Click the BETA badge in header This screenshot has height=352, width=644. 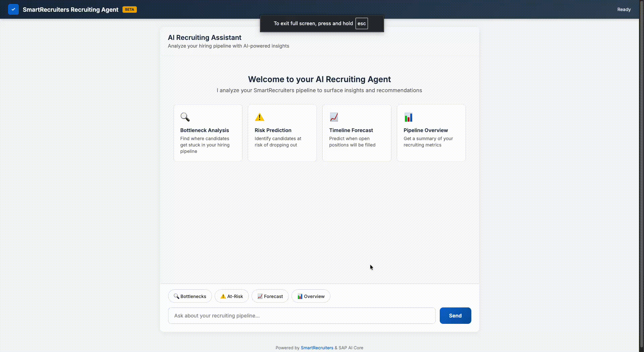[129, 9]
